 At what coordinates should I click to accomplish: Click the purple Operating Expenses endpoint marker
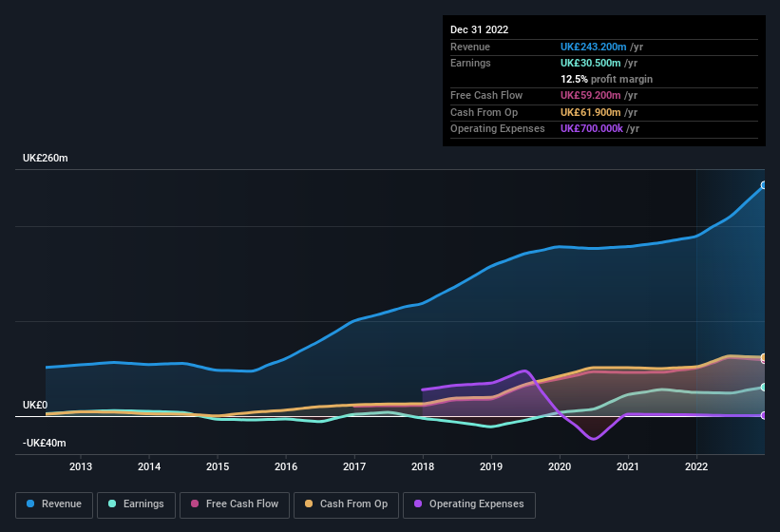764,415
